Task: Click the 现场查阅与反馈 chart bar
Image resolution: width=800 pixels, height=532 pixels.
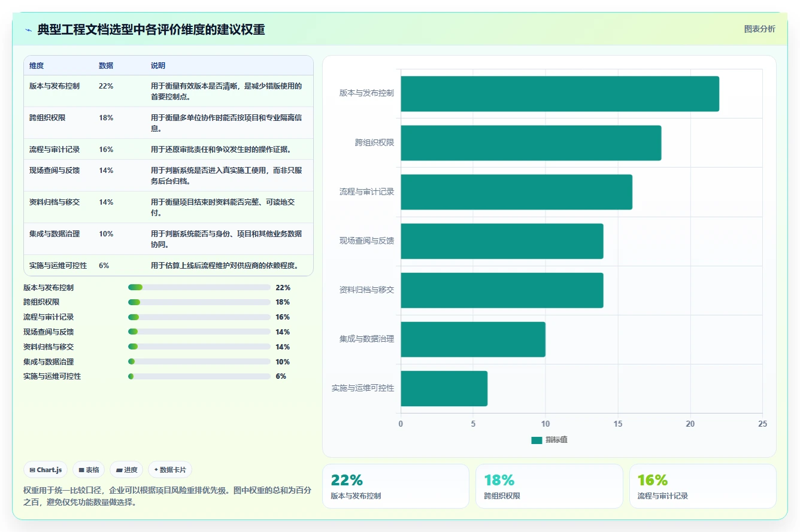Action: point(502,241)
